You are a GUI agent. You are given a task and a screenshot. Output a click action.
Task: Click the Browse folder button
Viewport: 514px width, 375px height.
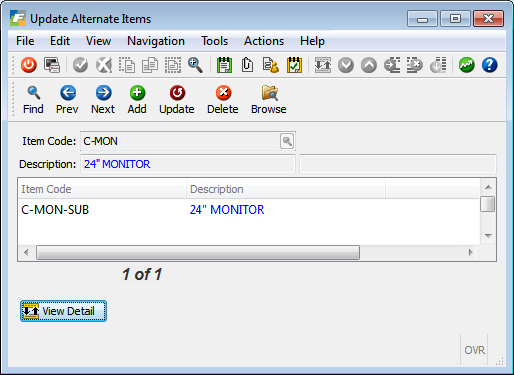click(x=269, y=100)
